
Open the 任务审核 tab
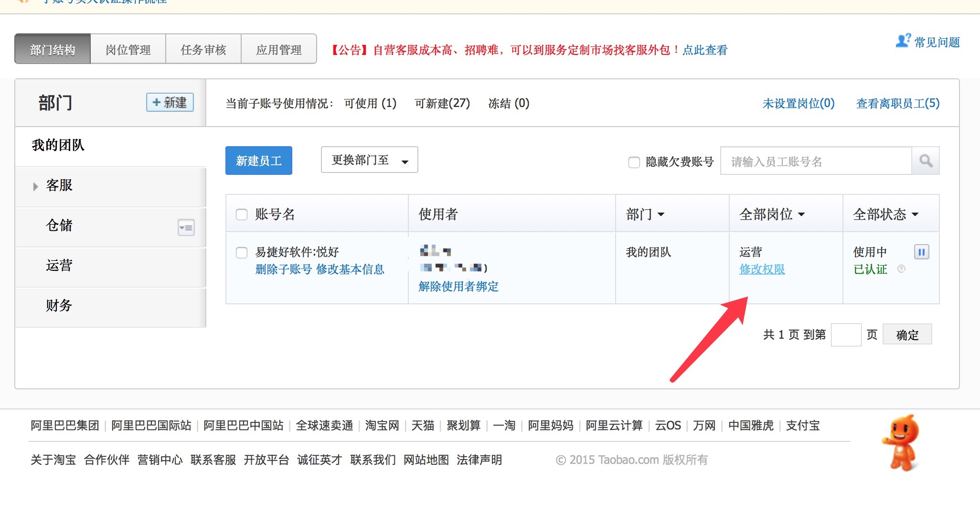tap(203, 50)
